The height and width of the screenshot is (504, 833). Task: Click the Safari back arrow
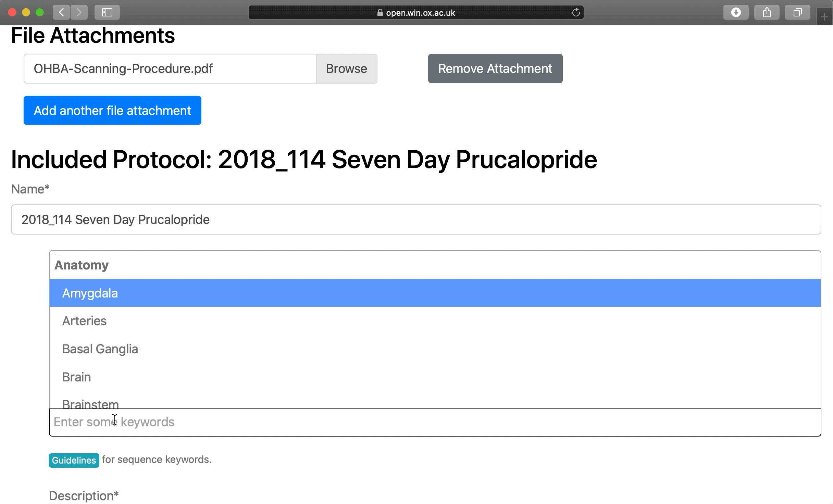click(62, 13)
